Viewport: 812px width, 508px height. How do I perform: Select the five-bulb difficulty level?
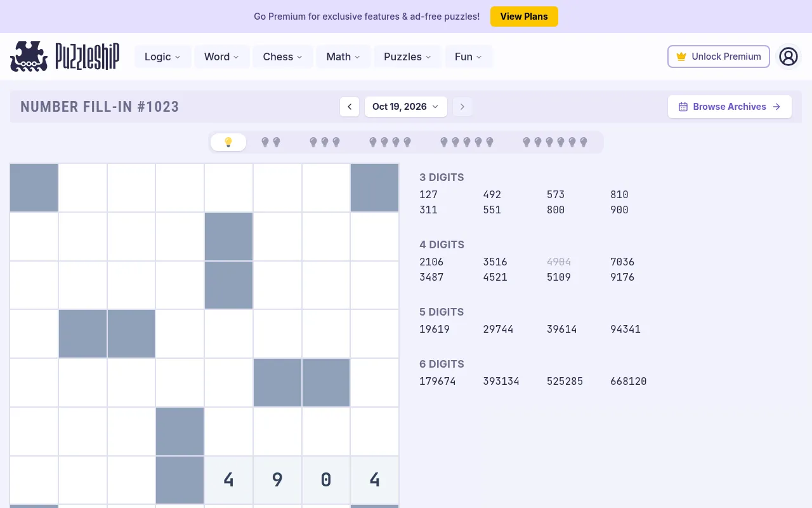(x=467, y=142)
